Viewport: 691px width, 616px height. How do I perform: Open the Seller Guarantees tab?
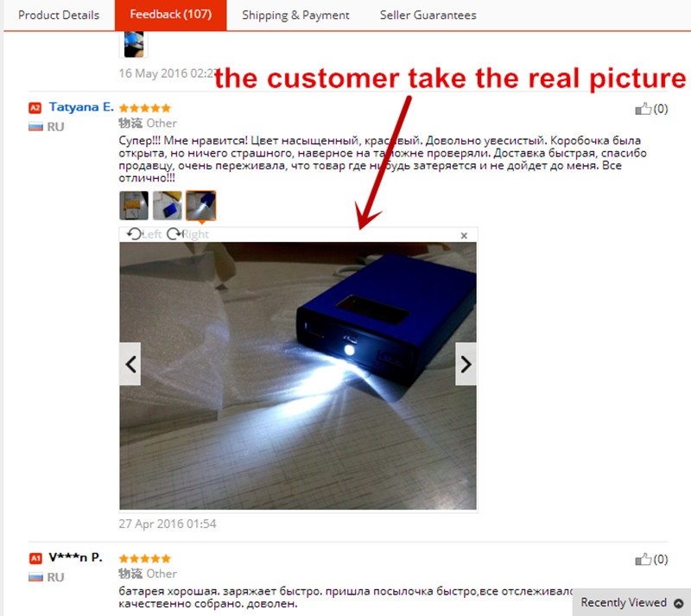tap(428, 15)
